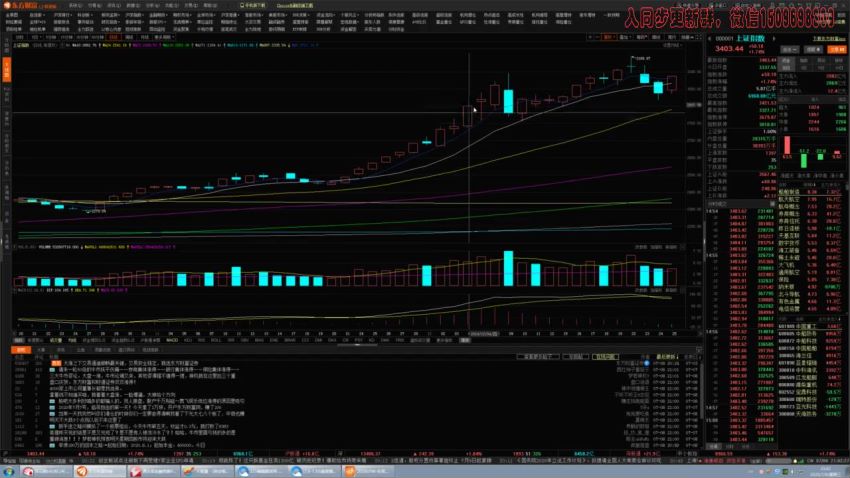Viewport: 850px width, 478px height.
Task: Click the icon beside the tick-list header
Action: (x=772, y=204)
